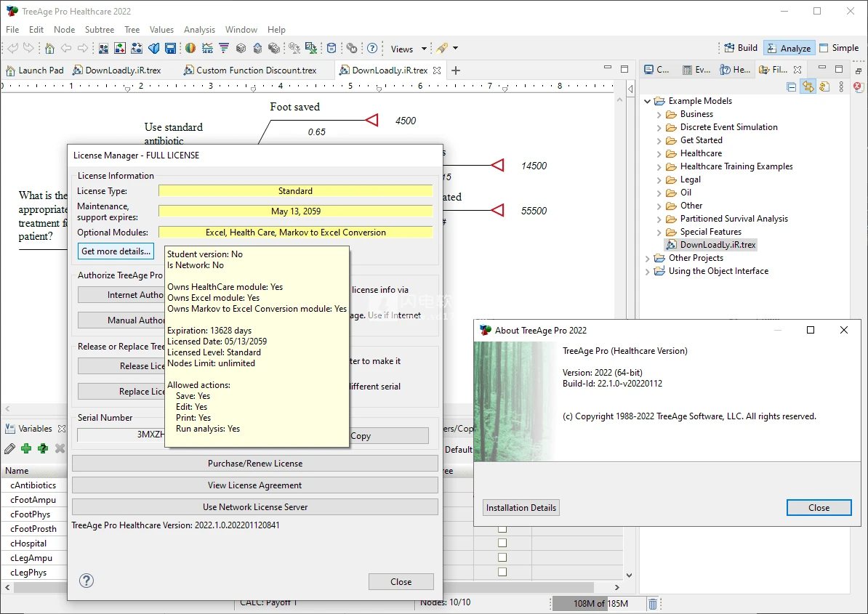Open the File menu

point(12,29)
